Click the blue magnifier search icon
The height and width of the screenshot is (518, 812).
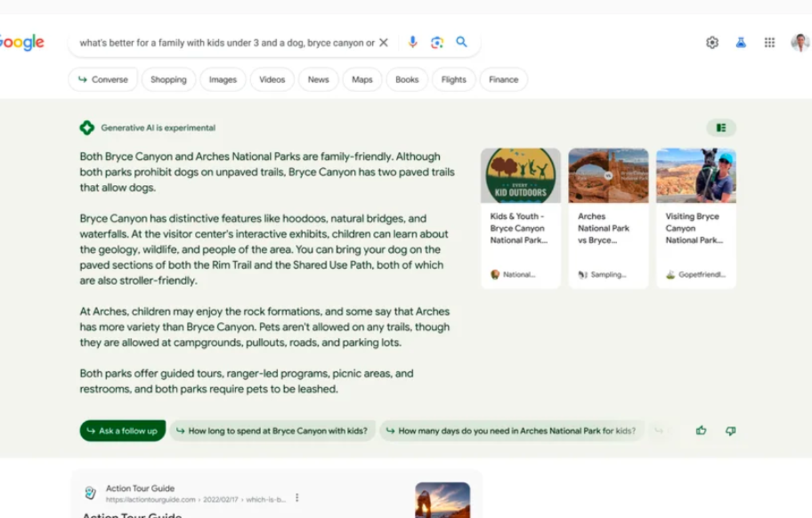(x=461, y=42)
